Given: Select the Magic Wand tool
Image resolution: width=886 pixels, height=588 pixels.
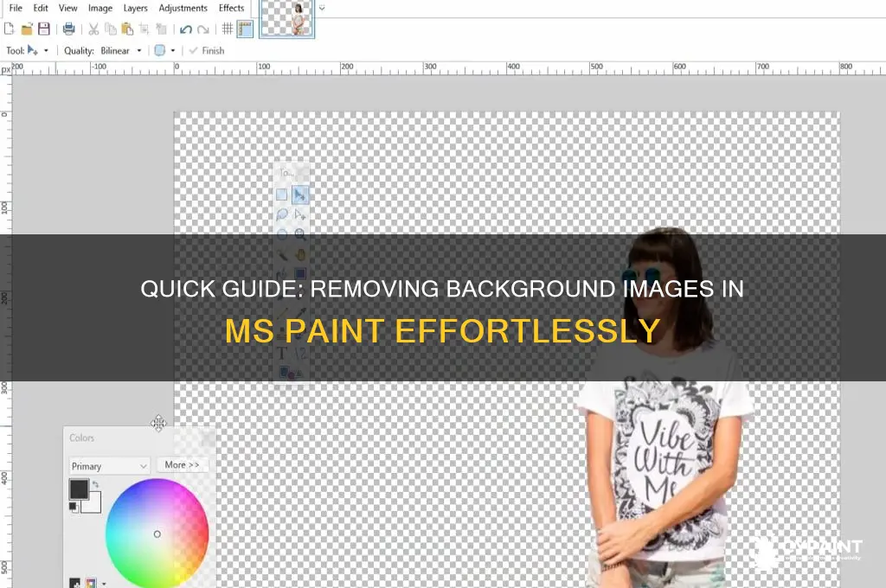Looking at the screenshot, I should coord(281,253).
